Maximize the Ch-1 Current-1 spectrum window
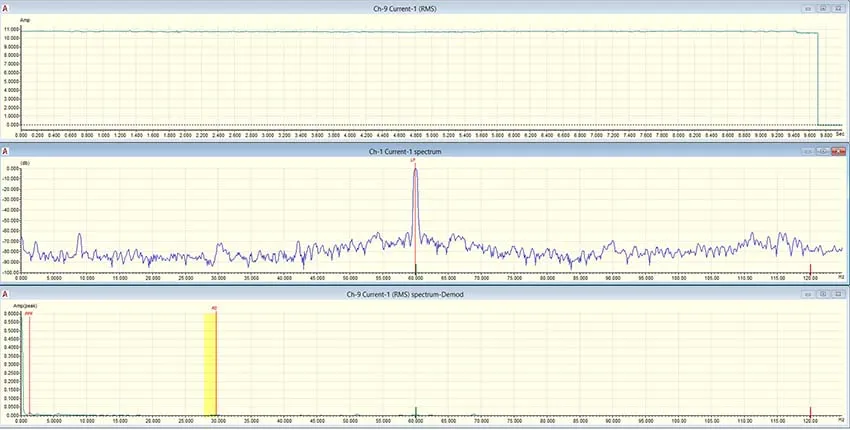 click(x=823, y=151)
